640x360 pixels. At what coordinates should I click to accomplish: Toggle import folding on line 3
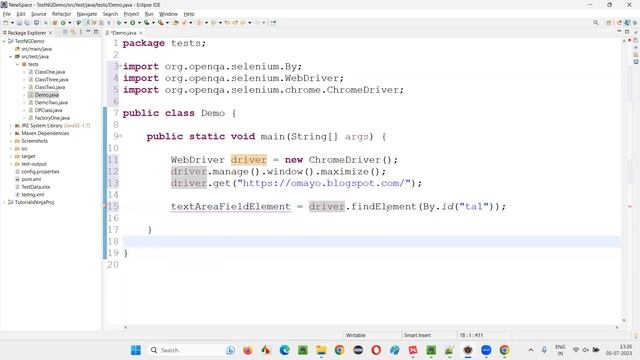(120, 66)
